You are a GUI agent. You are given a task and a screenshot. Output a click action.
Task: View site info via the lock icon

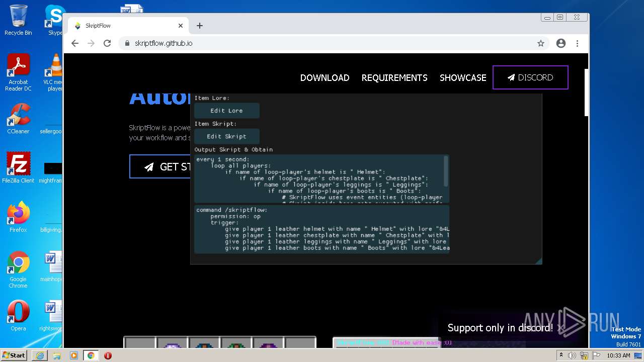127,43
